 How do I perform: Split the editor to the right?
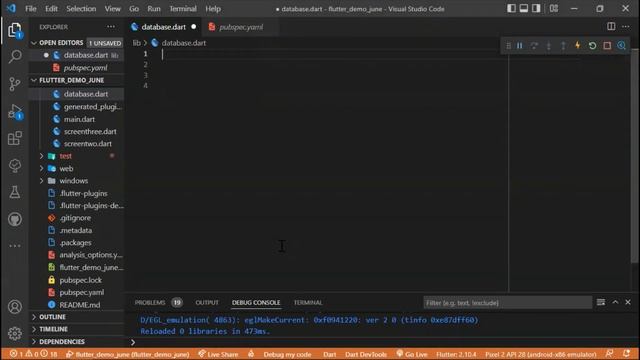[x=611, y=27]
